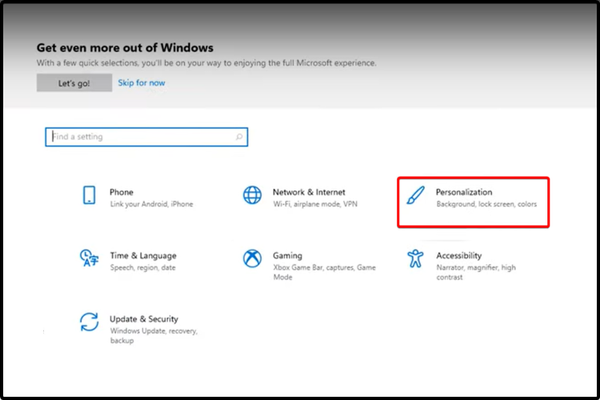Open the Time & Language title
The height and width of the screenshot is (400, 600).
coord(141,255)
